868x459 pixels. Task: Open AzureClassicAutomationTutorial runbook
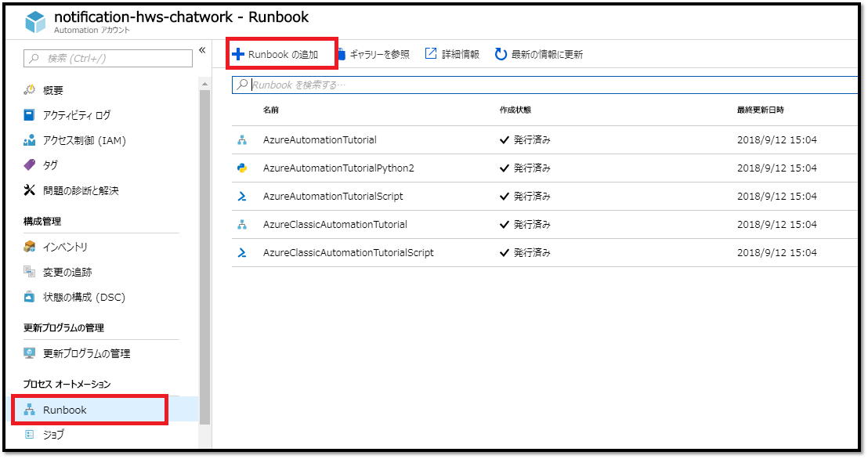[x=335, y=224]
